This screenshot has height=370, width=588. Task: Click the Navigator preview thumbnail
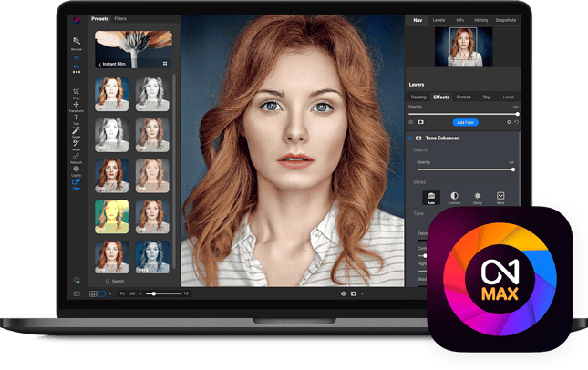pos(464,46)
